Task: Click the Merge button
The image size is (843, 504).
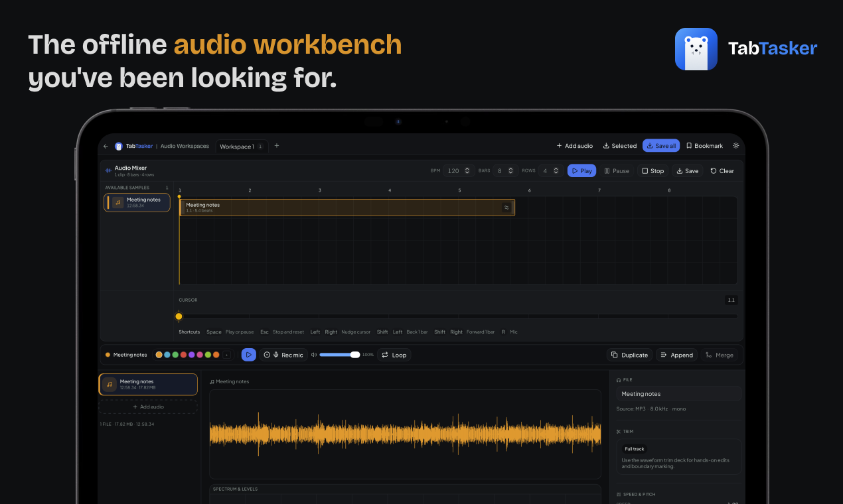Action: (x=720, y=355)
